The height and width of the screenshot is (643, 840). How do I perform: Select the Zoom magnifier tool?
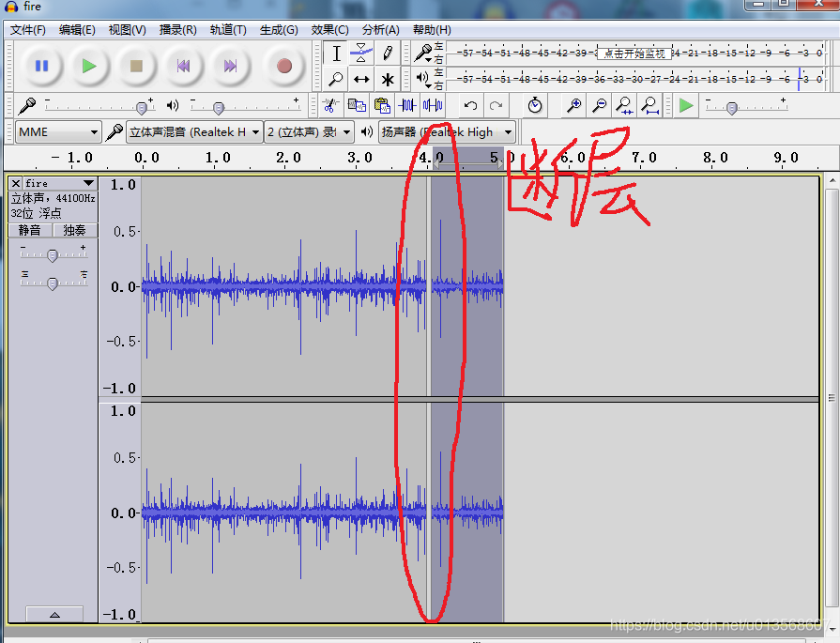point(336,79)
